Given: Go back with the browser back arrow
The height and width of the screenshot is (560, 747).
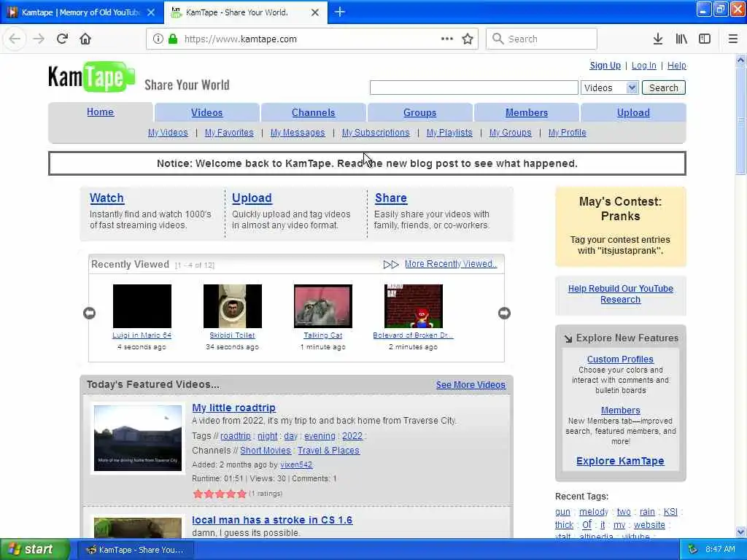Looking at the screenshot, I should click(x=15, y=39).
